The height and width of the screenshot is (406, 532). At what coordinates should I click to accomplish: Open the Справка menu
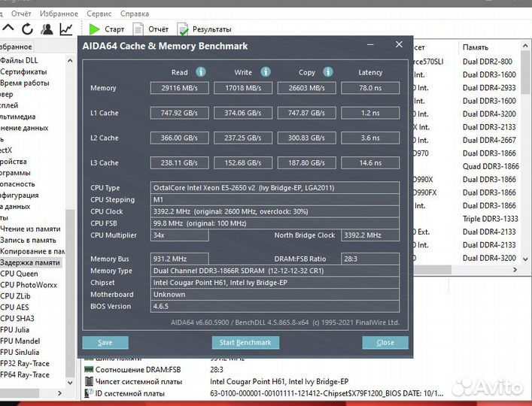coord(135,14)
